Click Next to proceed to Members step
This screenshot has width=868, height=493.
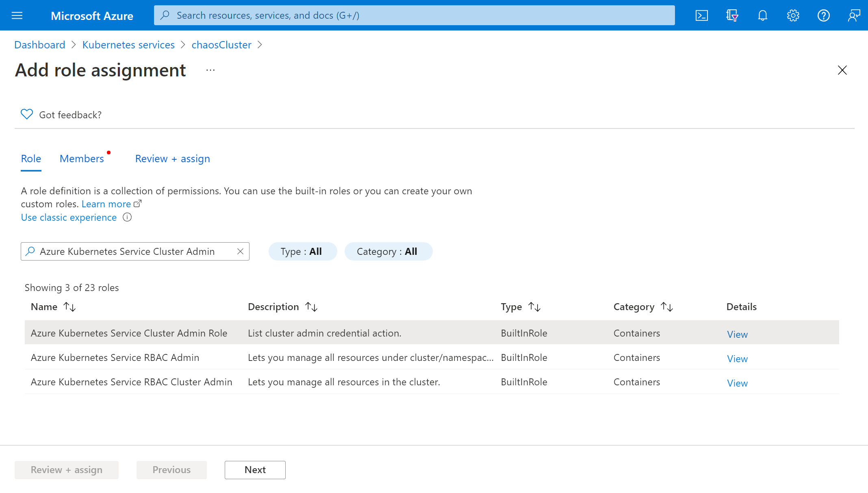pyautogui.click(x=254, y=470)
